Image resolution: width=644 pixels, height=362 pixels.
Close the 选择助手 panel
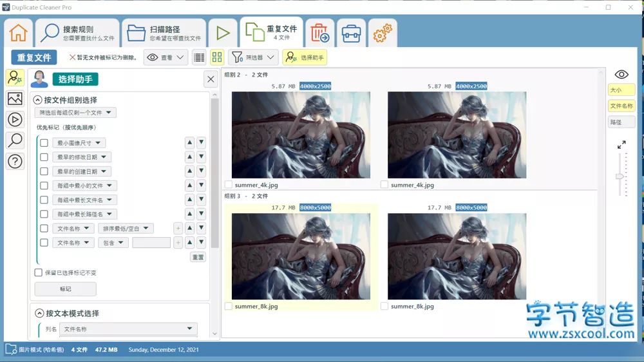(211, 79)
